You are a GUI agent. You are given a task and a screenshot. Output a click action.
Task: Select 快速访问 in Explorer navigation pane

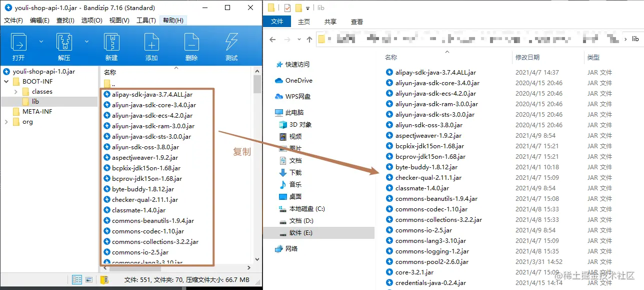point(297,65)
